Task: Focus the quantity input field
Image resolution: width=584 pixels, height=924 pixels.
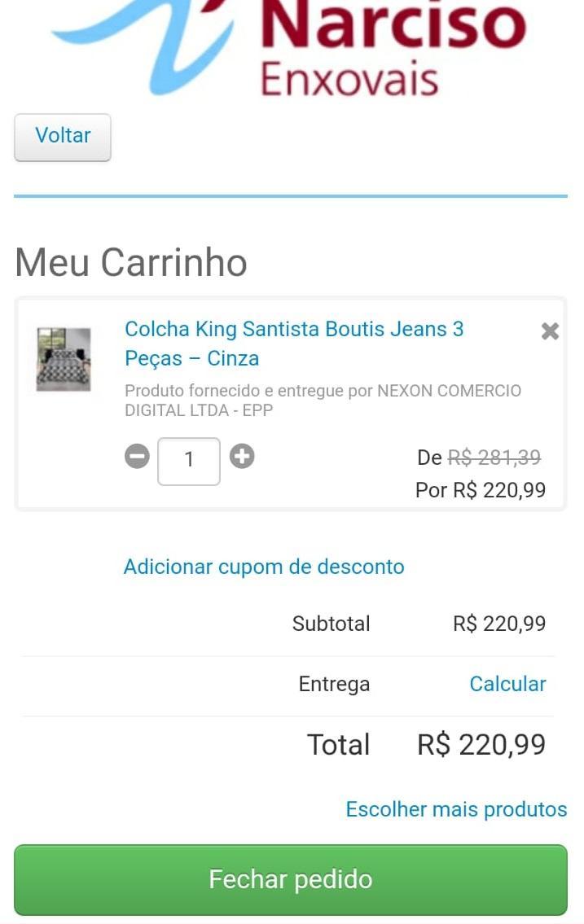Action: 189,461
